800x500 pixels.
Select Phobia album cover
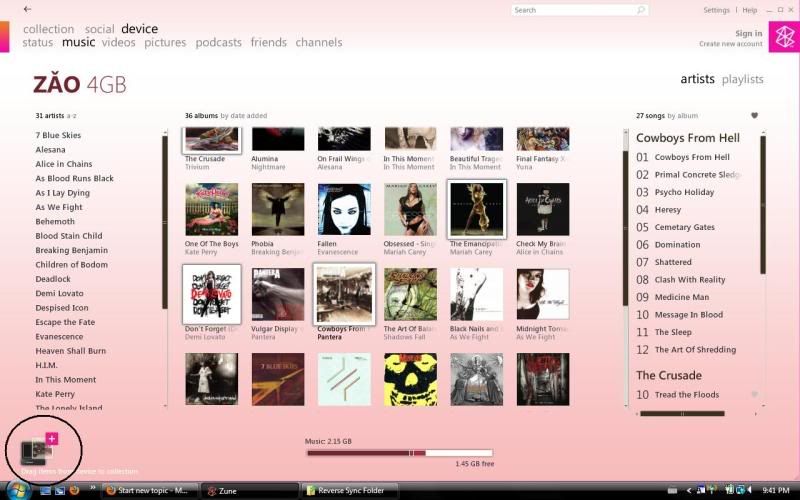(278, 209)
